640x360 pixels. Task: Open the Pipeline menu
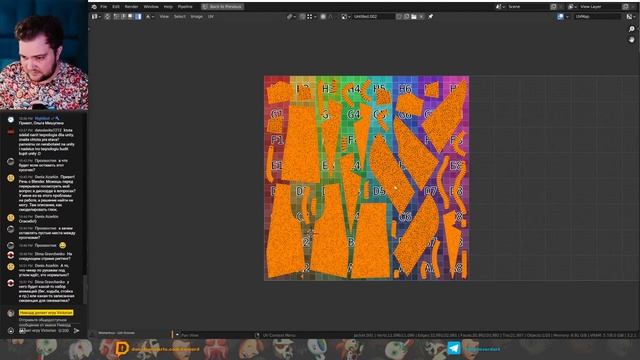[185, 7]
